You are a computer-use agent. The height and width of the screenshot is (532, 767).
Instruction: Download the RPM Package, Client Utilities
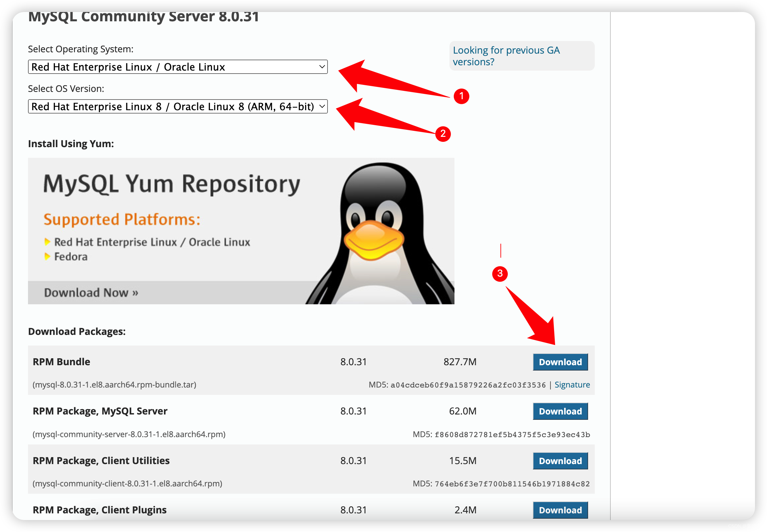pos(560,461)
